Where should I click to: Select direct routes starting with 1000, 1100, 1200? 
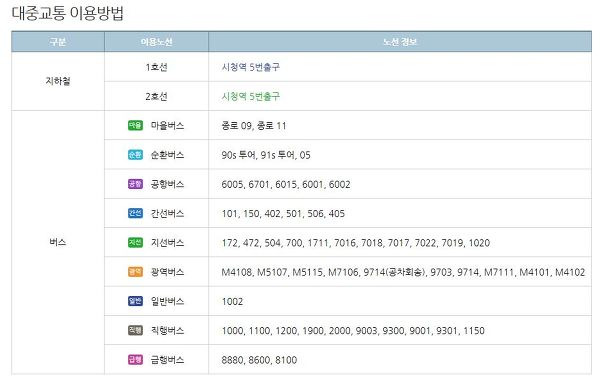coord(353,331)
